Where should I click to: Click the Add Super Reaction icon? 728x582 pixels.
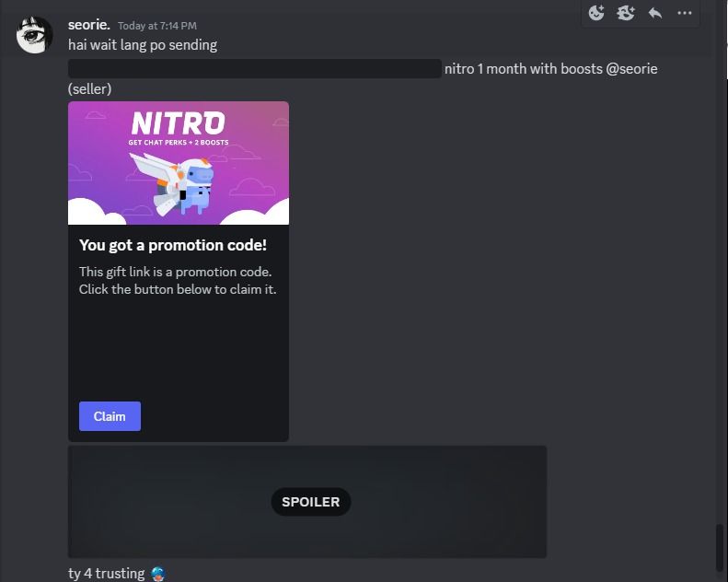(626, 13)
